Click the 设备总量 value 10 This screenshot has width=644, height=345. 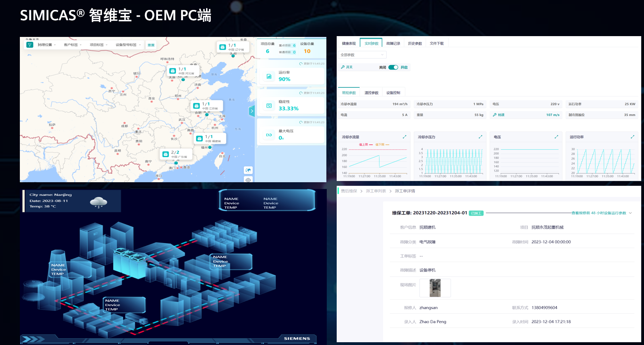pos(307,51)
